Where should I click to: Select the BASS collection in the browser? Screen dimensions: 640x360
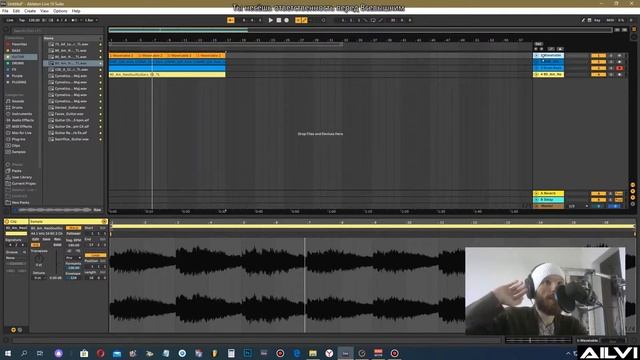[16, 51]
